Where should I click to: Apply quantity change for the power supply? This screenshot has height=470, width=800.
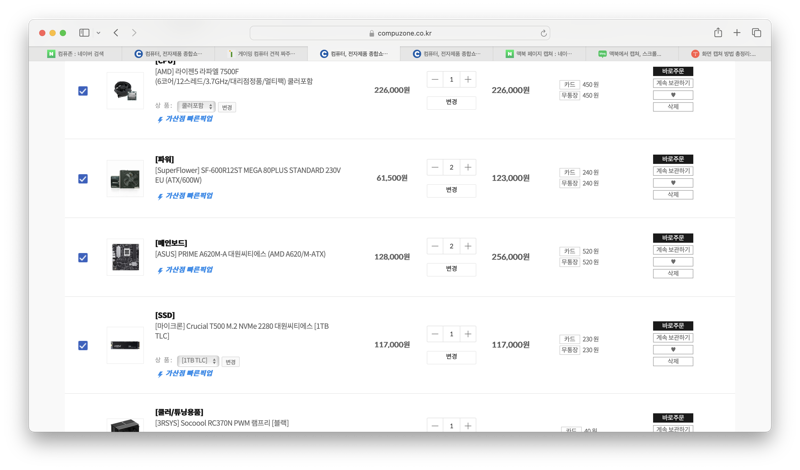452,190
